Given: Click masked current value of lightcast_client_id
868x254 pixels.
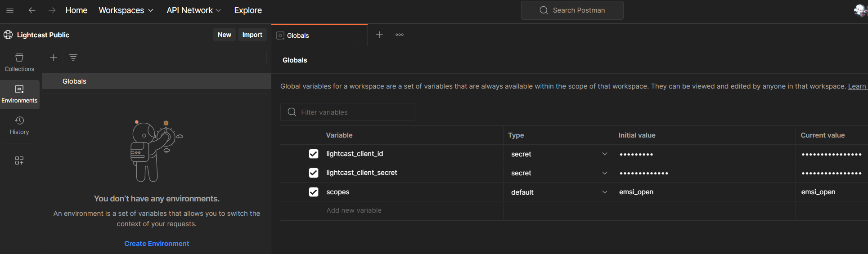Looking at the screenshot, I should [832, 154].
